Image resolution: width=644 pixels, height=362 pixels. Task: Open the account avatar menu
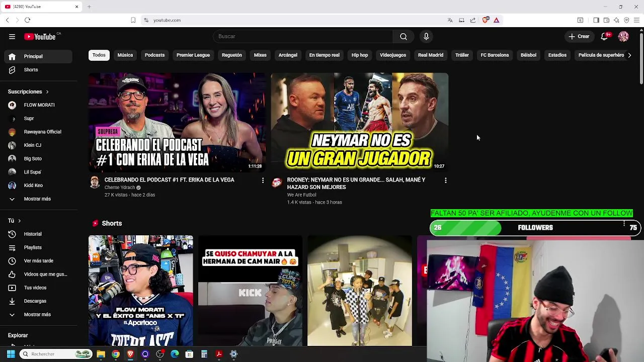(623, 36)
